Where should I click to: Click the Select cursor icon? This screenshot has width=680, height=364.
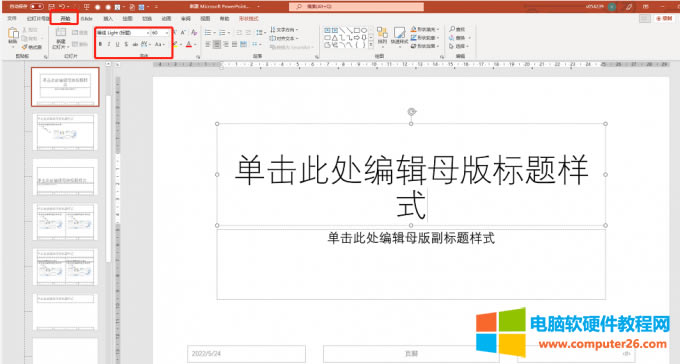(452, 46)
